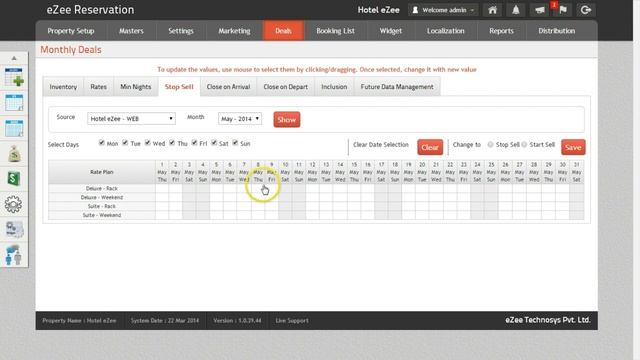Viewport: 640px width, 360px height.
Task: Select Deluxe - Rack cell under 12 May
Action: pyautogui.click(x=312, y=189)
